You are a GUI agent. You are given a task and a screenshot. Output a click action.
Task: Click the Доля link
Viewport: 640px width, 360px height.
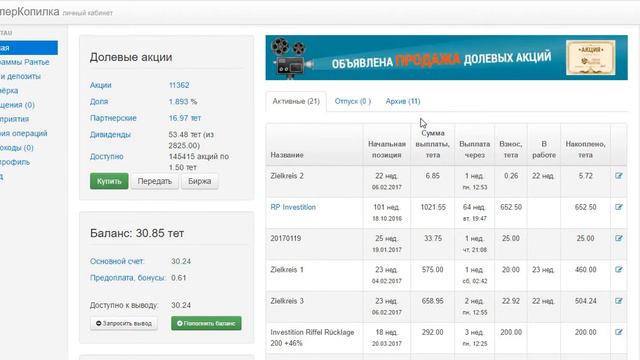99,102
